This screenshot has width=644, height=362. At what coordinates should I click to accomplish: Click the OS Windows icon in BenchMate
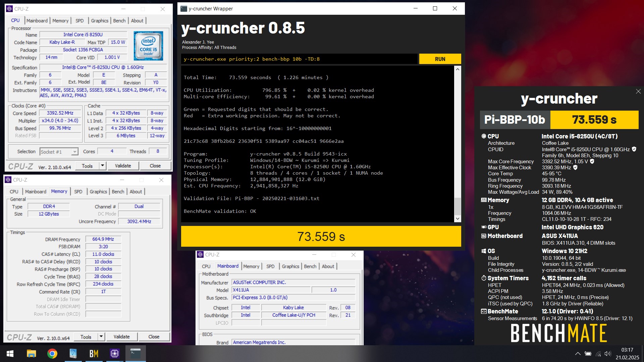point(484,251)
